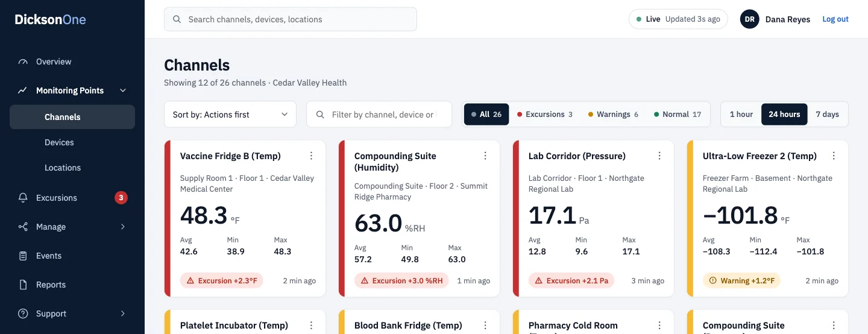
Task: Click the Support help icon
Action: (x=23, y=314)
